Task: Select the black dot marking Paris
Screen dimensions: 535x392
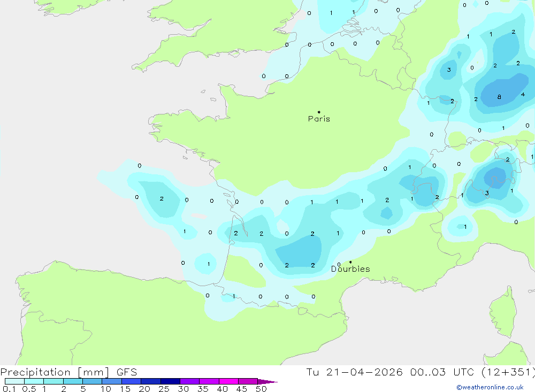Action: click(319, 112)
